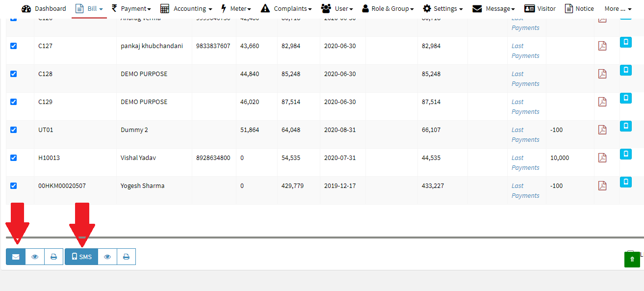Go to the Dashboard menu item
This screenshot has height=291, width=644.
point(44,8)
